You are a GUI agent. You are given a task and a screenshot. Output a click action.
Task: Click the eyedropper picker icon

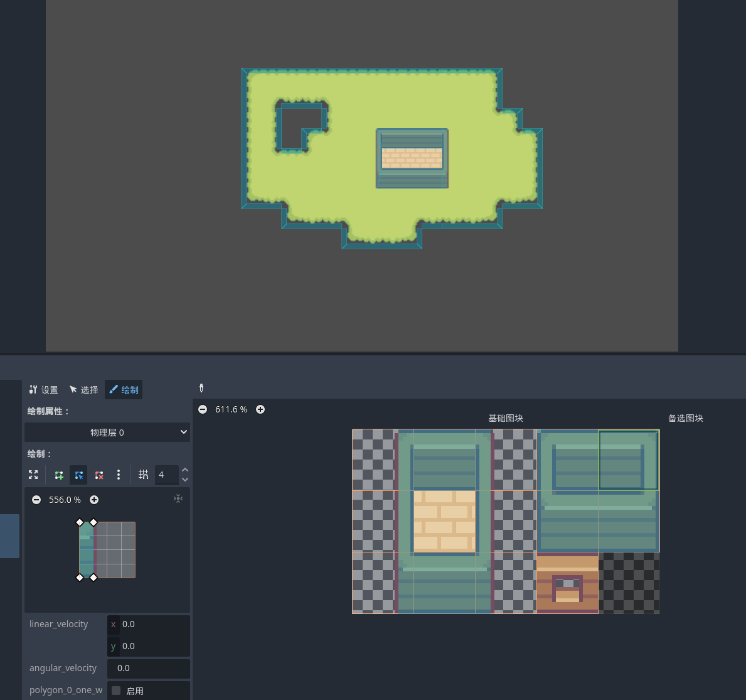(x=201, y=388)
